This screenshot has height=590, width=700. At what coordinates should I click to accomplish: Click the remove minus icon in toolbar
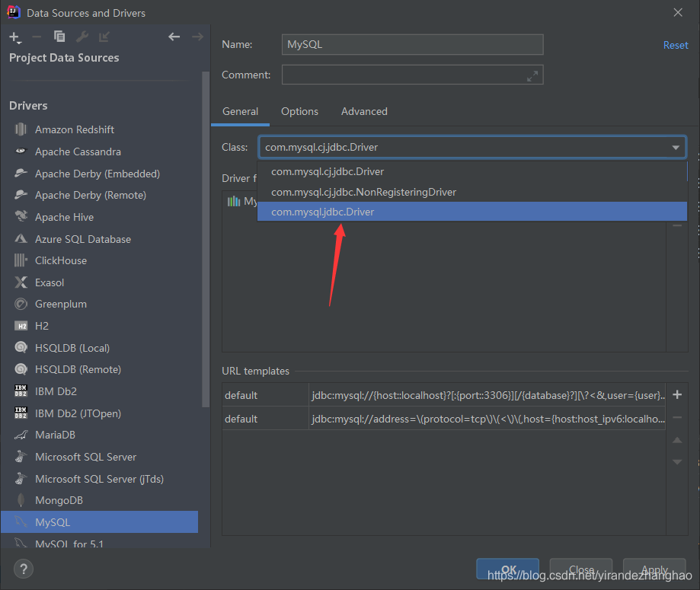[x=37, y=37]
